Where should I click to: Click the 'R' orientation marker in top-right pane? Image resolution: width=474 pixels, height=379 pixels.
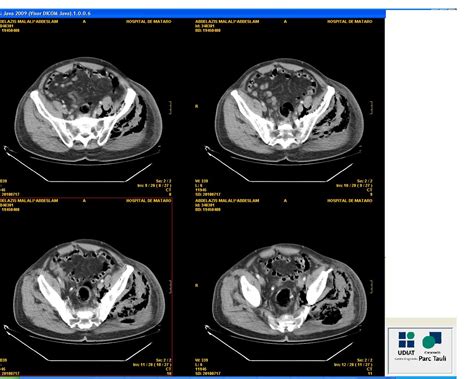[x=196, y=106]
